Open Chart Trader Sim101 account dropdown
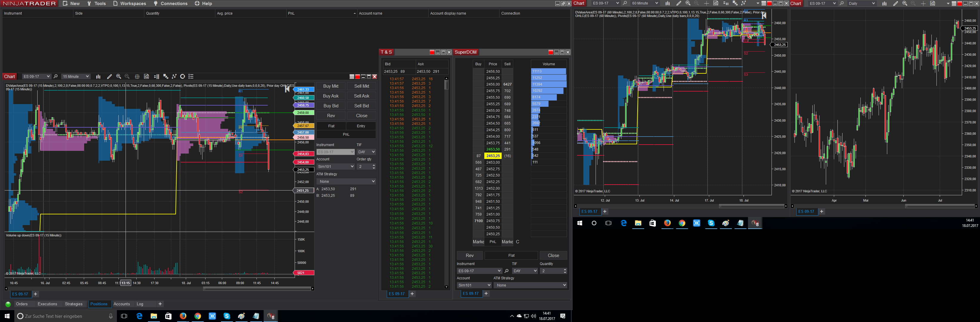The height and width of the screenshot is (322, 980). pyautogui.click(x=336, y=166)
